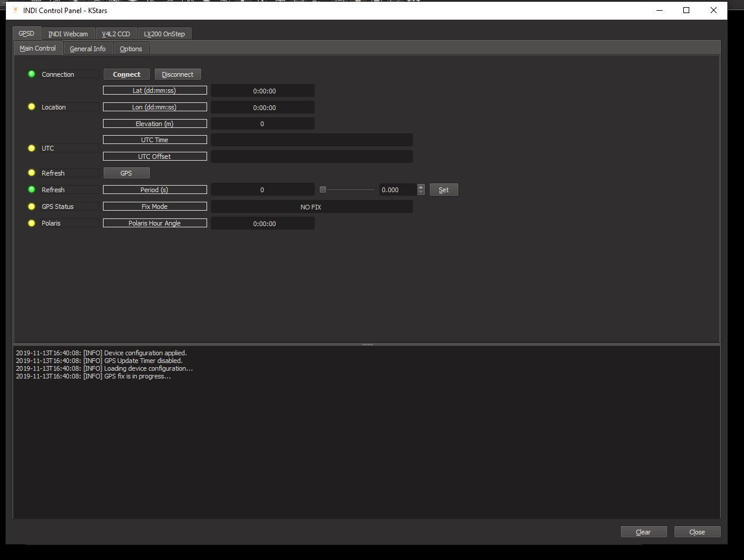The width and height of the screenshot is (744, 560).
Task: Click the Lon (dd:mm:ss) label
Action: (155, 107)
